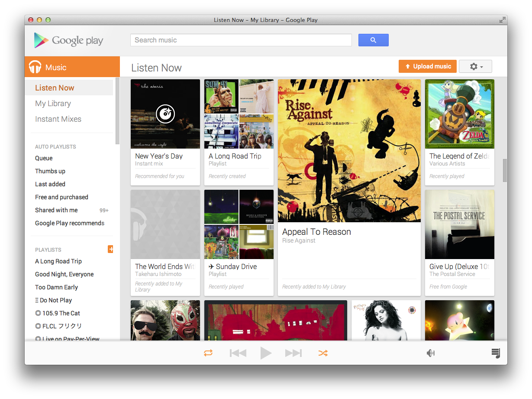Click the main content scrollbar thumb
The width and height of the screenshot is (532, 399).
505,170
